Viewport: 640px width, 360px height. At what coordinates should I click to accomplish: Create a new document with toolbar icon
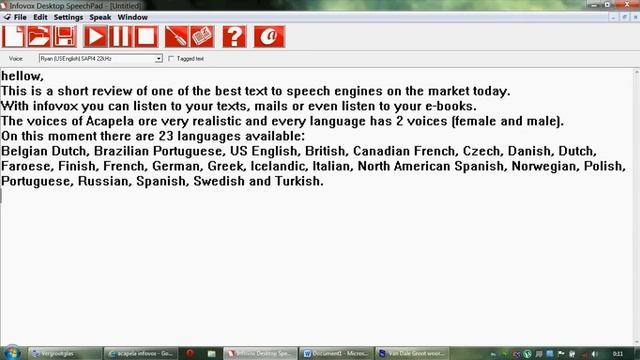point(13,37)
